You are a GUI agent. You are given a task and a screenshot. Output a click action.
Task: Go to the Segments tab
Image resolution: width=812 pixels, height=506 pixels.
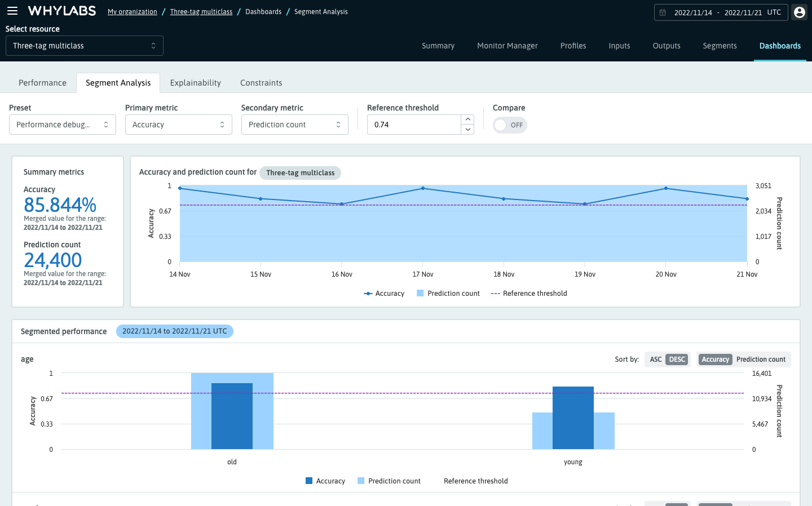point(720,46)
